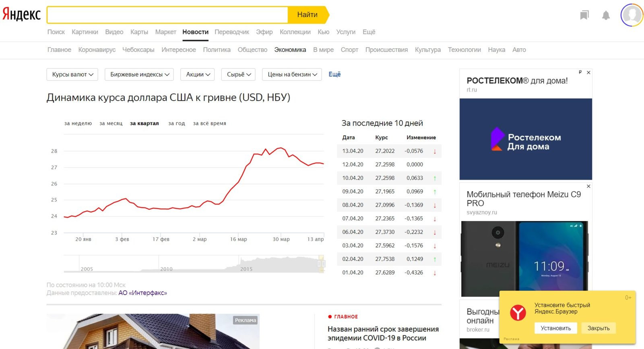Click the chart timeline range slider handle
The image size is (644, 349).
click(x=321, y=264)
